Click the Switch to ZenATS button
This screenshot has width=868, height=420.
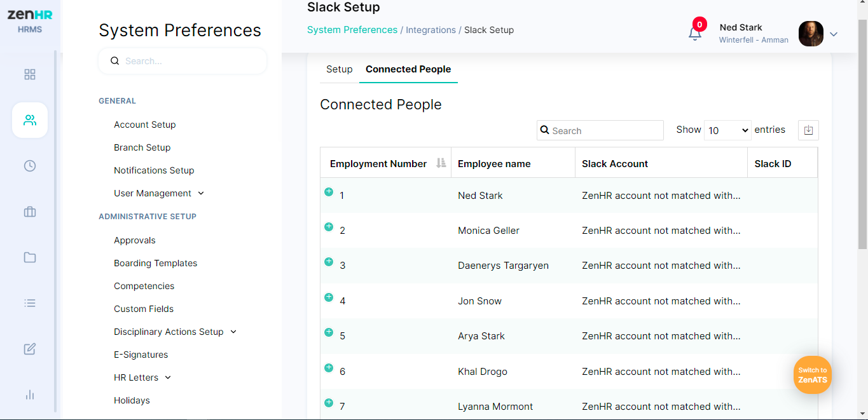pyautogui.click(x=812, y=375)
